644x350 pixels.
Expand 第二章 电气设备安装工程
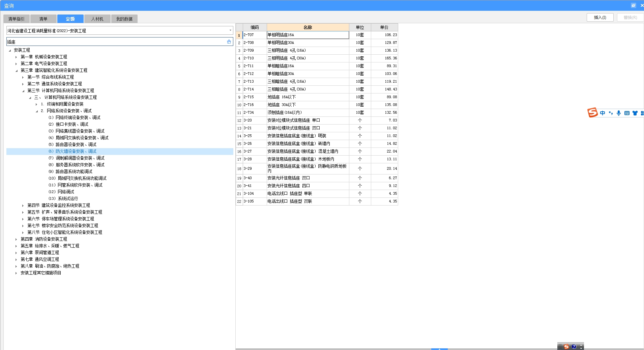click(x=16, y=64)
